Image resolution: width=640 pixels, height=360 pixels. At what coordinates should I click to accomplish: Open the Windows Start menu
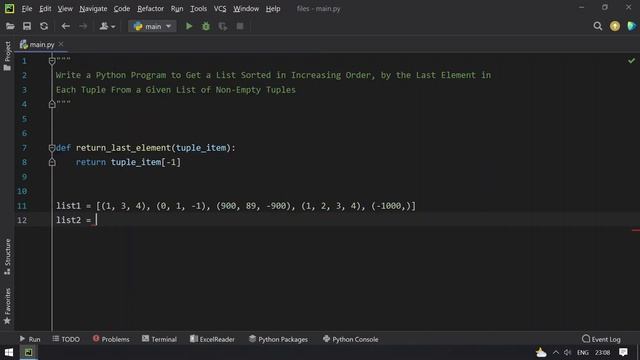9,352
